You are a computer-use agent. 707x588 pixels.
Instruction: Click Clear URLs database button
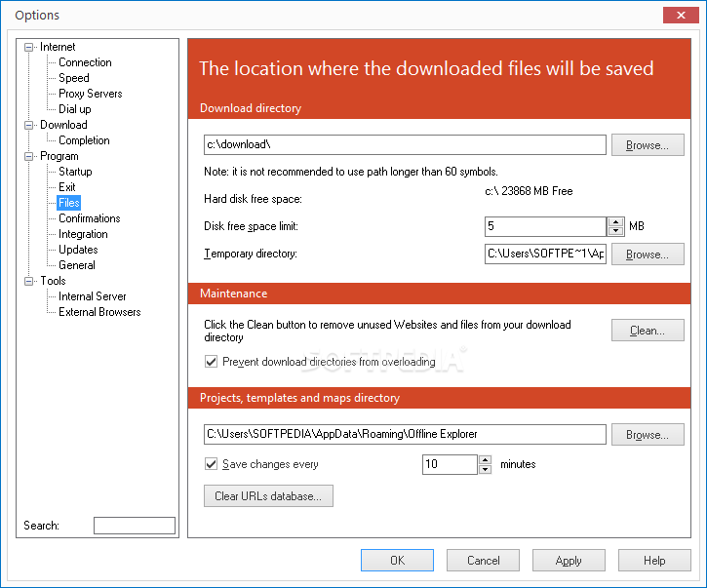coord(268,496)
